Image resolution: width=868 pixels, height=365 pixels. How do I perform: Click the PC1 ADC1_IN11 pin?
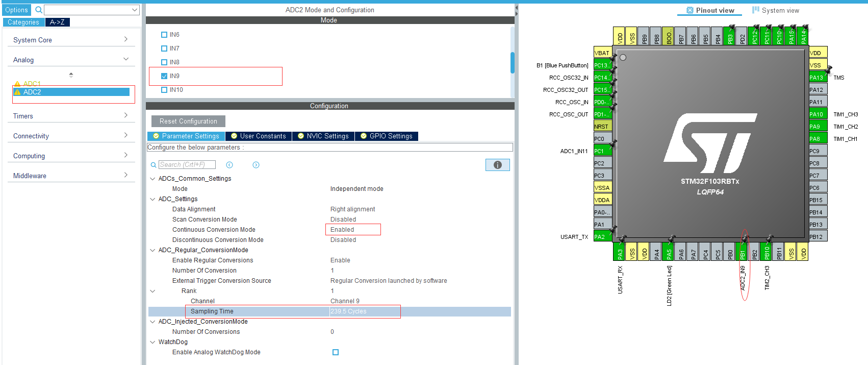point(602,151)
